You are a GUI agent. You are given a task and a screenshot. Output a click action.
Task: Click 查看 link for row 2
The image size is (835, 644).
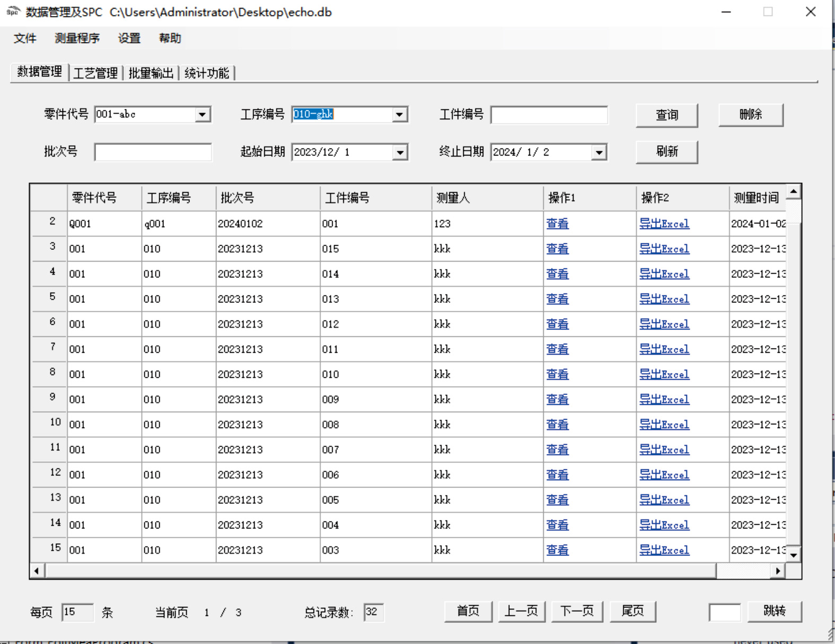[x=557, y=224]
